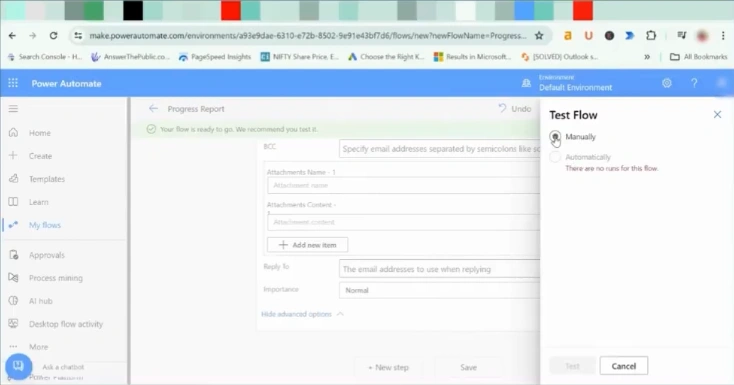The height and width of the screenshot is (385, 734).
Task: Select the Manually radio option
Action: click(555, 136)
